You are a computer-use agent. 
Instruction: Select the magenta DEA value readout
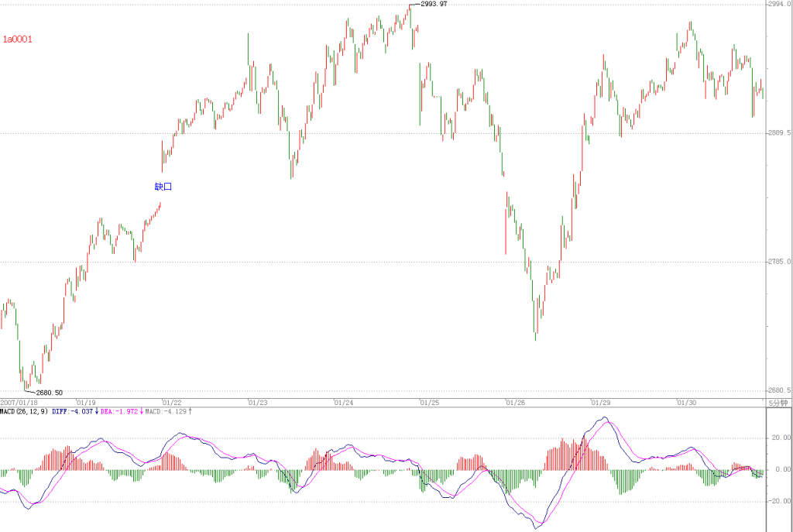[122, 412]
